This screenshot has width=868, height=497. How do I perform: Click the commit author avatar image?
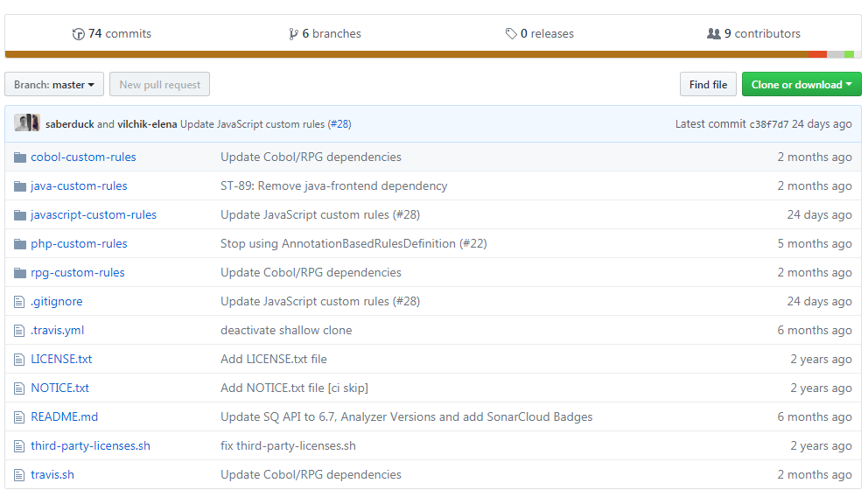(26, 122)
